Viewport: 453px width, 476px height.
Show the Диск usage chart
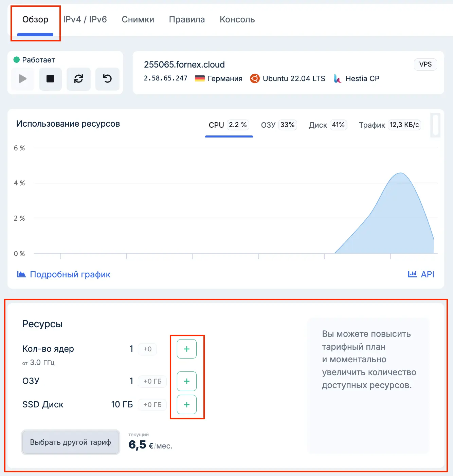click(x=328, y=125)
